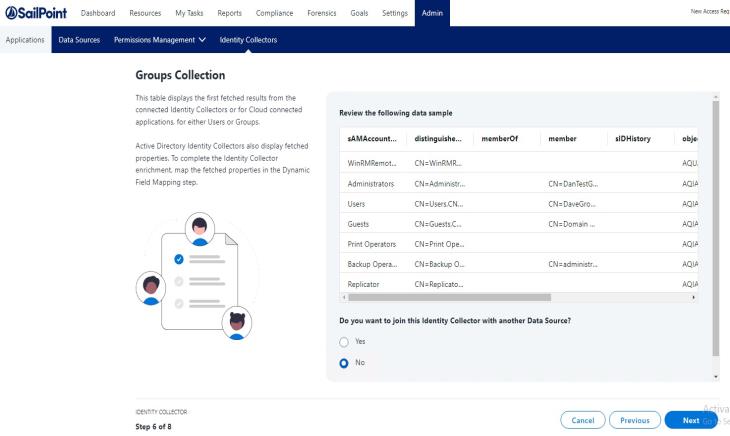Image resolution: width=730 pixels, height=436 pixels.
Task: Open the Resources menu item
Action: click(x=145, y=13)
